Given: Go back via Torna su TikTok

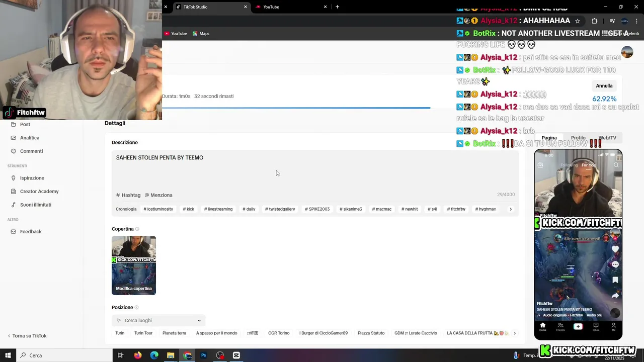Looking at the screenshot, I should 27,336.
